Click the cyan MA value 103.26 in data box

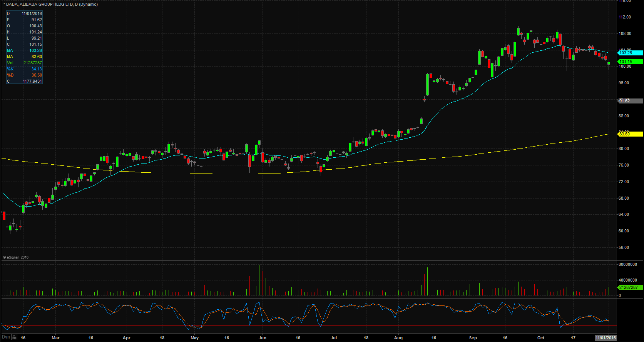(x=35, y=50)
